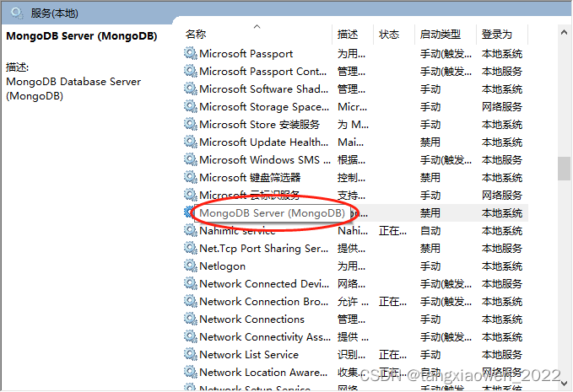
Task: Sort services by 名称 column header
Action: (196, 35)
